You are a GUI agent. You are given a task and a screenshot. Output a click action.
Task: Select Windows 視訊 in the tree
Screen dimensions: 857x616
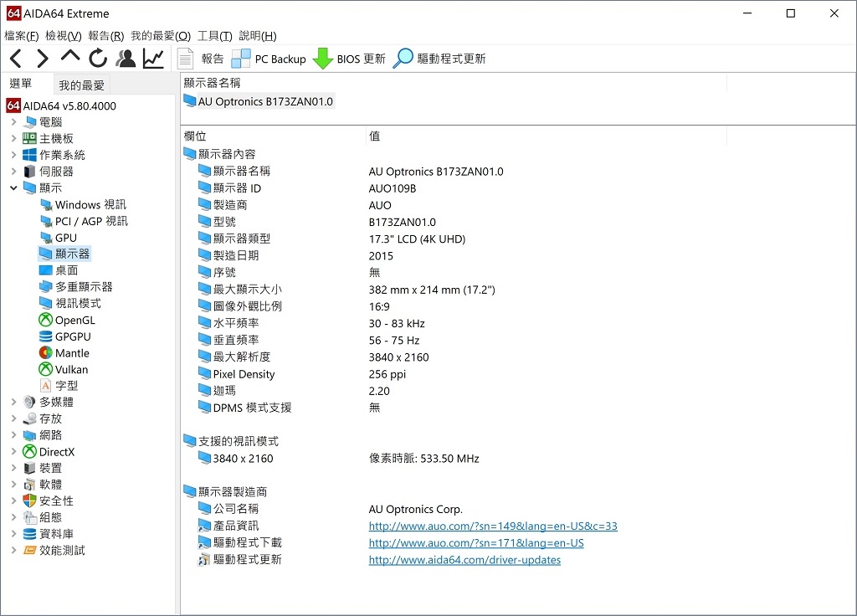pyautogui.click(x=83, y=204)
